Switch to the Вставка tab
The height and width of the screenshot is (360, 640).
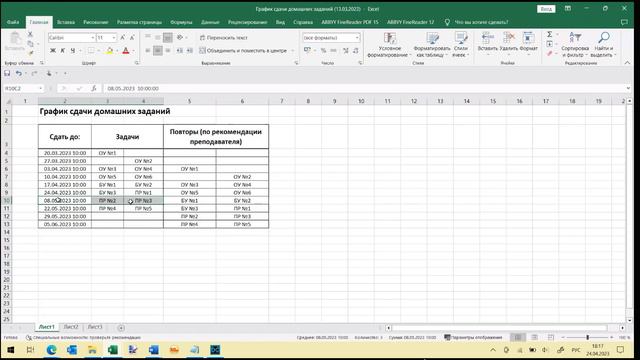(66, 22)
